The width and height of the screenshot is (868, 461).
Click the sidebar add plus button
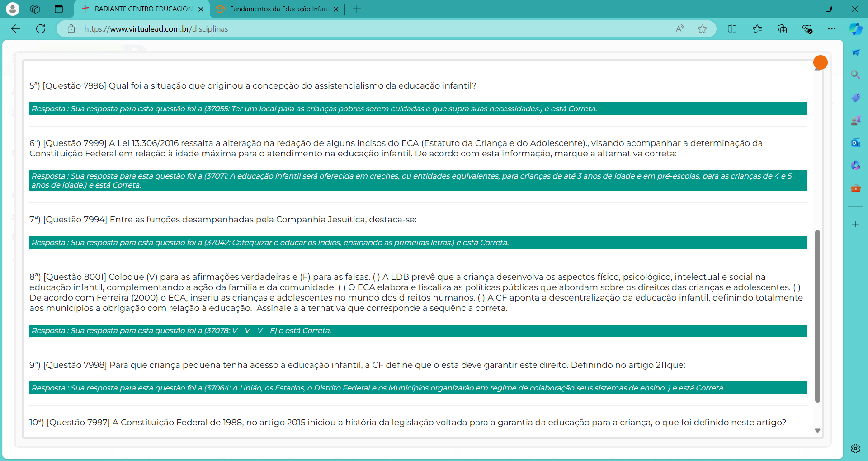click(855, 224)
